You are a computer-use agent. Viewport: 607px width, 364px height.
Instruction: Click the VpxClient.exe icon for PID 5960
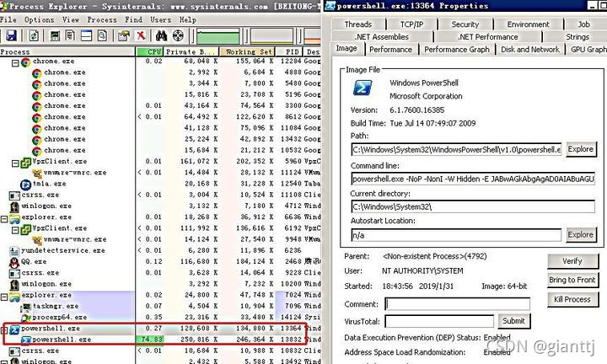coord(26,163)
